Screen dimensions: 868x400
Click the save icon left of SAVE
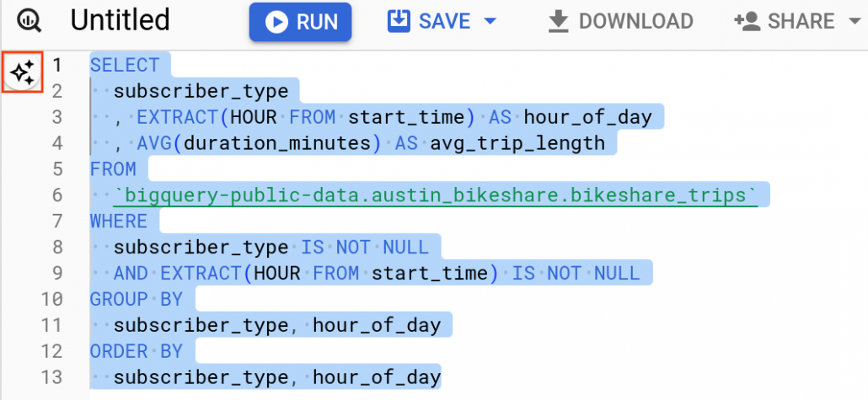pos(398,21)
